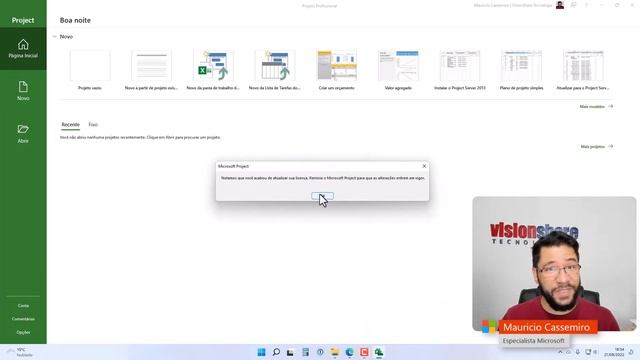This screenshot has width=640, height=360.
Task: Click the Mais modelos link
Action: (596, 107)
